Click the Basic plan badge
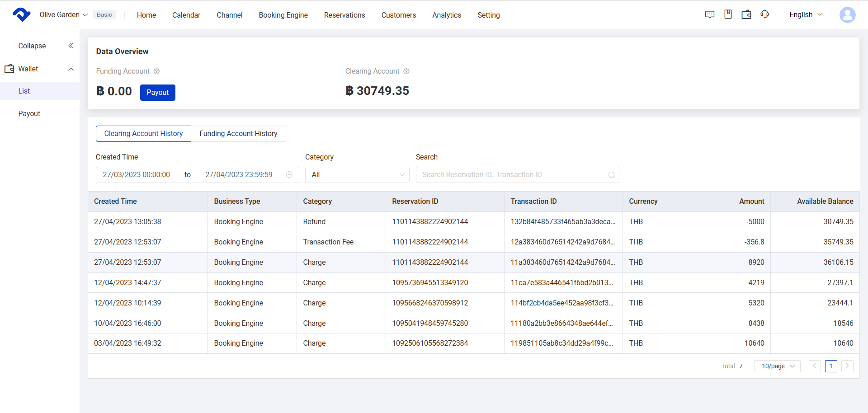 click(x=104, y=15)
